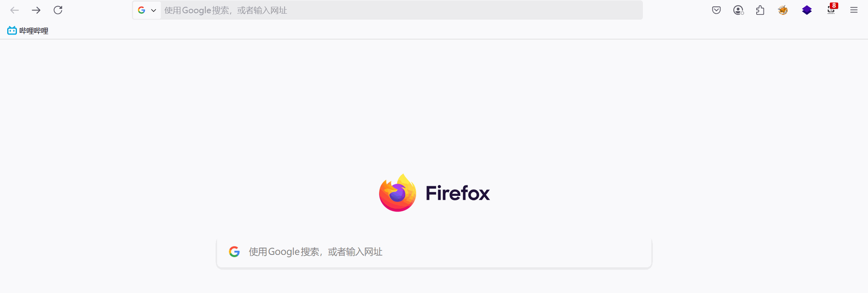The width and height of the screenshot is (868, 293).
Task: Click the Firefox logo image
Action: click(398, 193)
